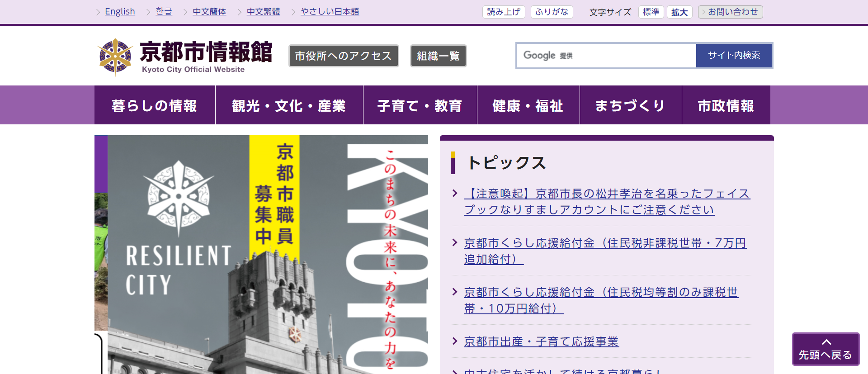The height and width of the screenshot is (374, 868).
Task: Click the chevron before 京都市出産・子育て応援事業
Action: [x=455, y=341]
